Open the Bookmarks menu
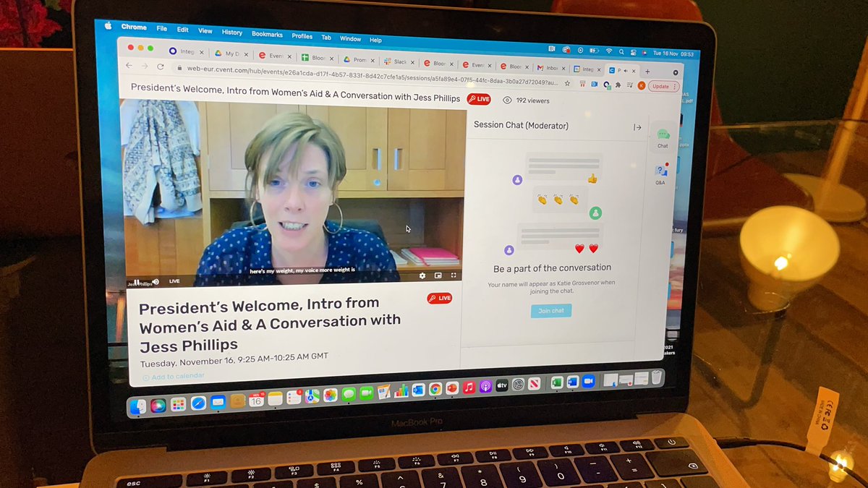This screenshot has height=488, width=868. pos(267,34)
